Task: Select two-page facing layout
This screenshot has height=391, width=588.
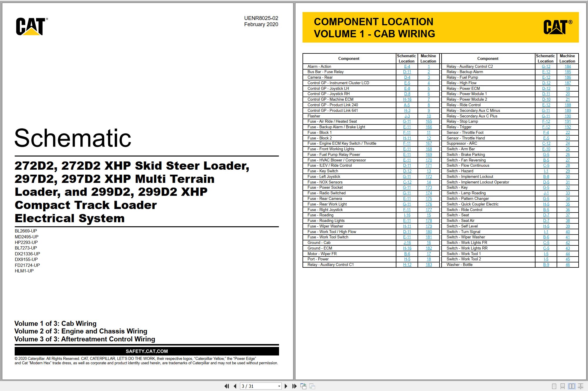Action: coord(572,386)
